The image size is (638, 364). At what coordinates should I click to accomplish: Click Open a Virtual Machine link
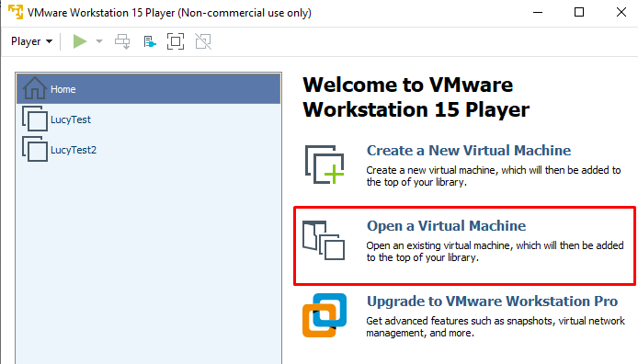pos(447,226)
